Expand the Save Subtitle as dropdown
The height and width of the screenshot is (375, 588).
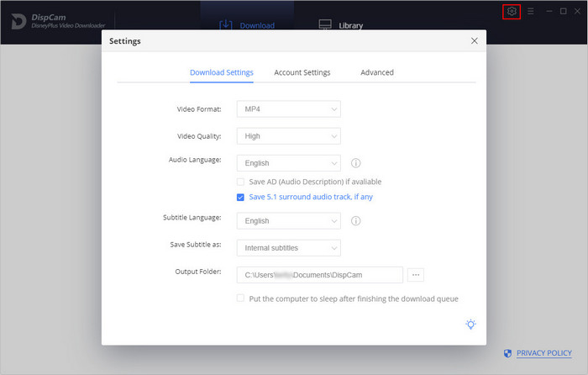tap(288, 248)
